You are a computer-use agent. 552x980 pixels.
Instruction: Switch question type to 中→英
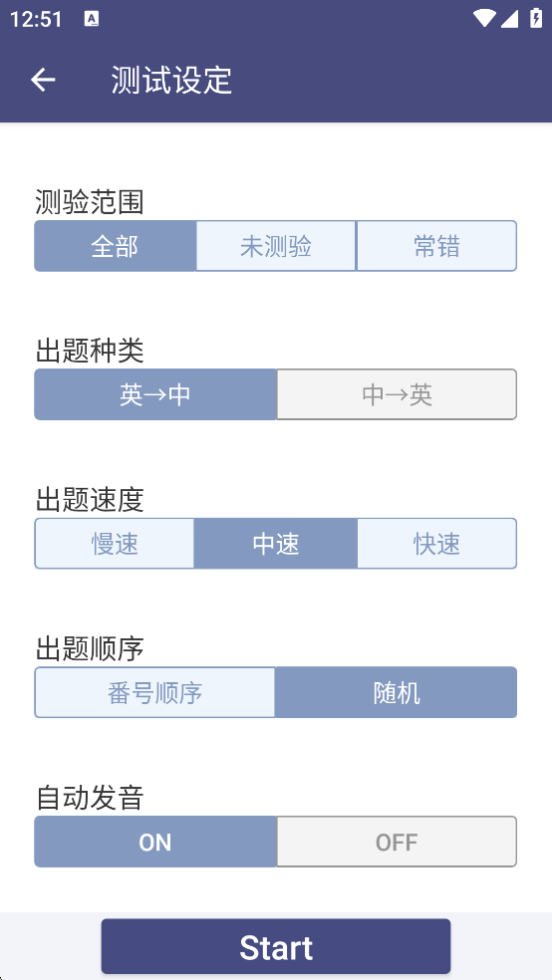pos(397,394)
